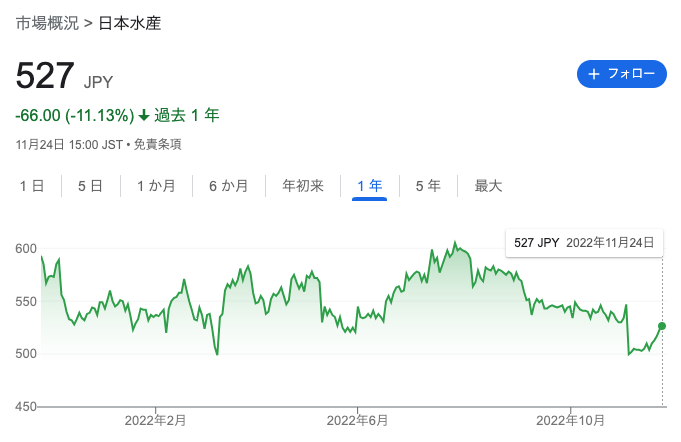Click the 550 y-axis label
Screen dimensions: 681x442
[x=26, y=301]
